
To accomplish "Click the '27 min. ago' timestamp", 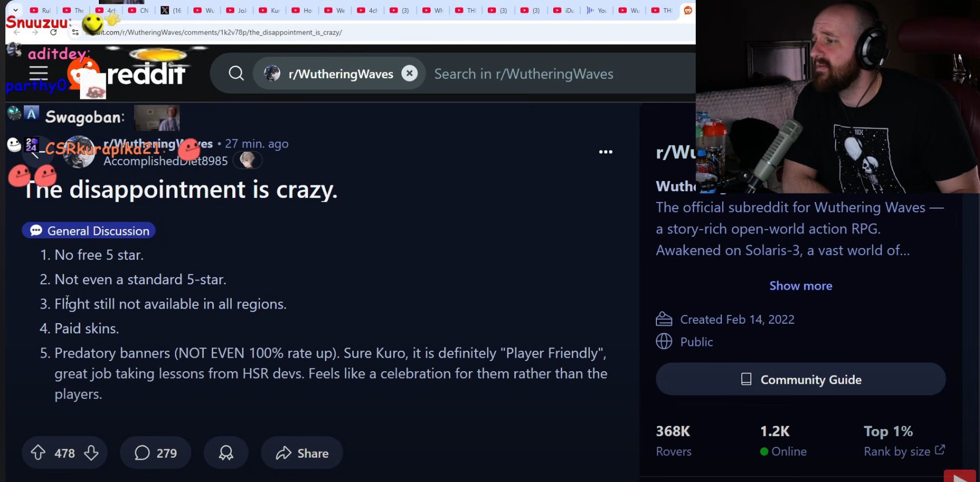I will [x=257, y=144].
